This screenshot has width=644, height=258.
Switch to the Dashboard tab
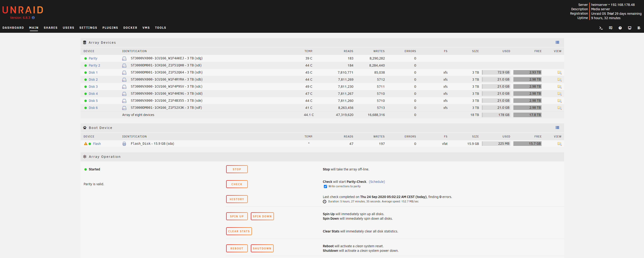(13, 28)
